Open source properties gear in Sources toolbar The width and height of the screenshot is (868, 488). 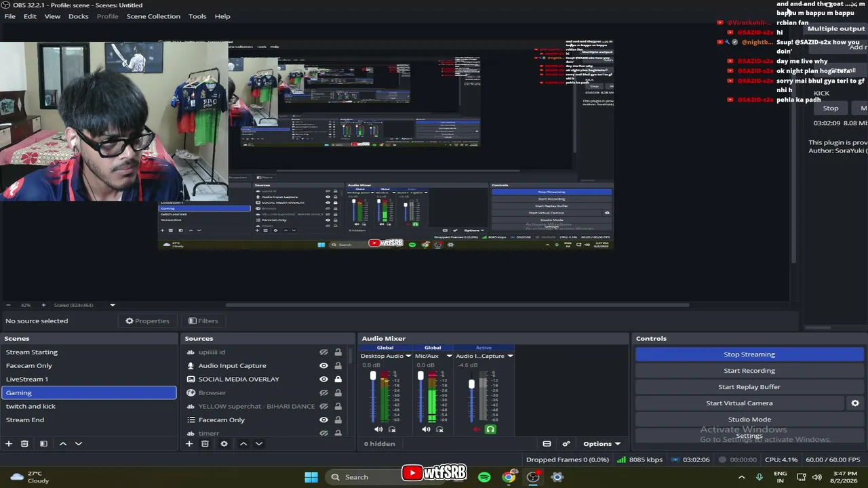(x=224, y=444)
